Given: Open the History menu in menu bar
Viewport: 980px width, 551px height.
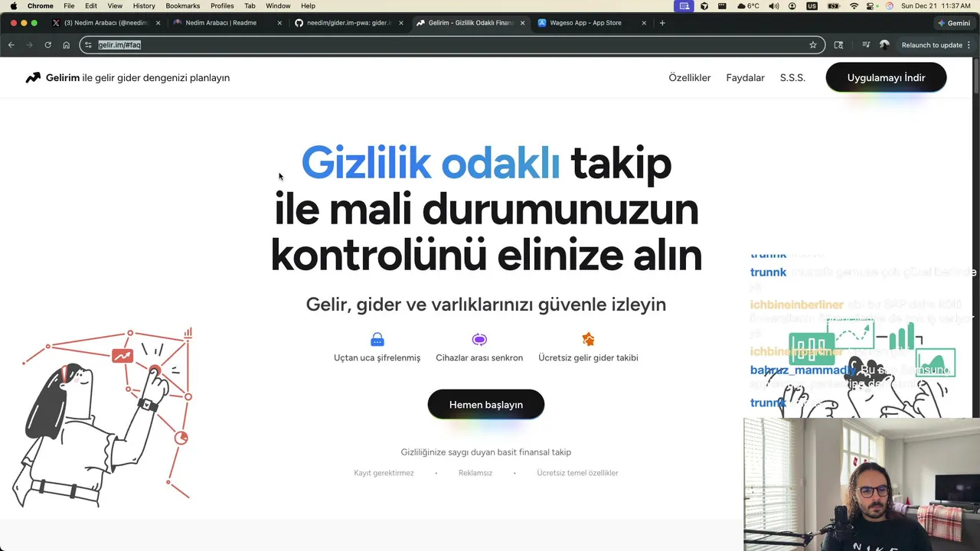Looking at the screenshot, I should coord(144,6).
